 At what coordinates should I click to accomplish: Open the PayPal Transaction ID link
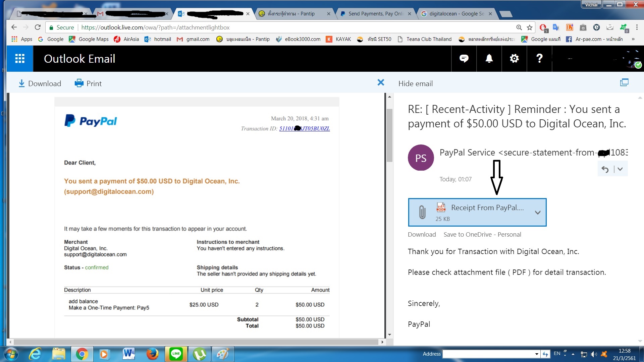coord(304,128)
